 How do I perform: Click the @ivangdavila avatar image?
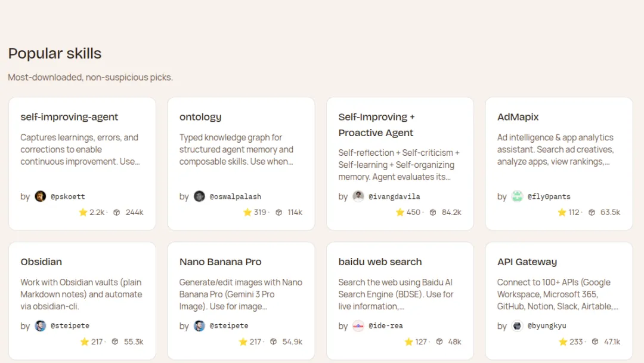[x=358, y=196]
